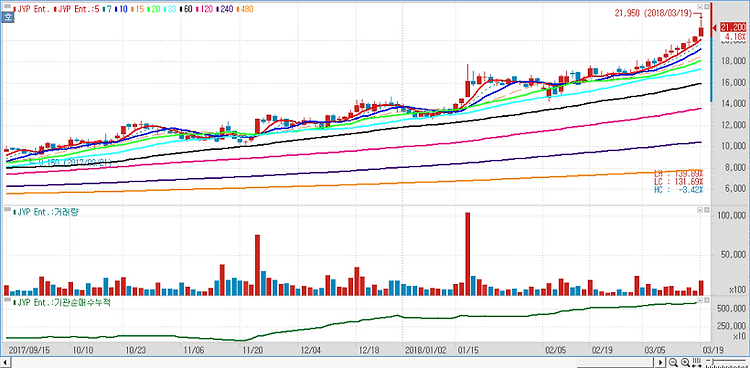
Task: Click the 500,000 cumulative axis label
Action: click(x=731, y=308)
